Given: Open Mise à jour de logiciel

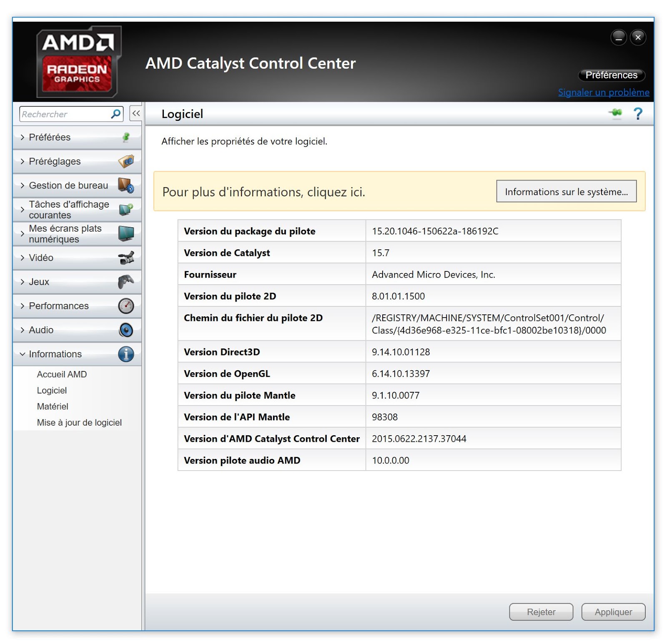Looking at the screenshot, I should 79,423.
